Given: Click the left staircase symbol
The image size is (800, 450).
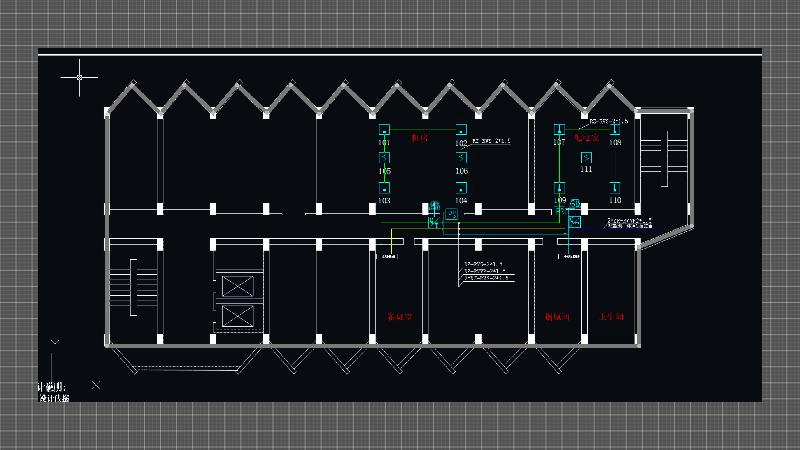Looking at the screenshot, I should [126, 290].
